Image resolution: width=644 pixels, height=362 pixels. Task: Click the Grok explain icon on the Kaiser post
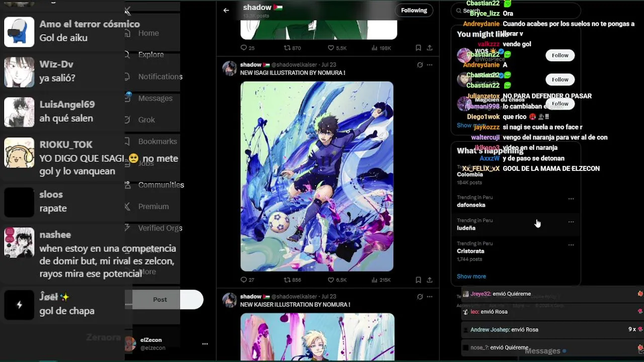click(x=420, y=297)
